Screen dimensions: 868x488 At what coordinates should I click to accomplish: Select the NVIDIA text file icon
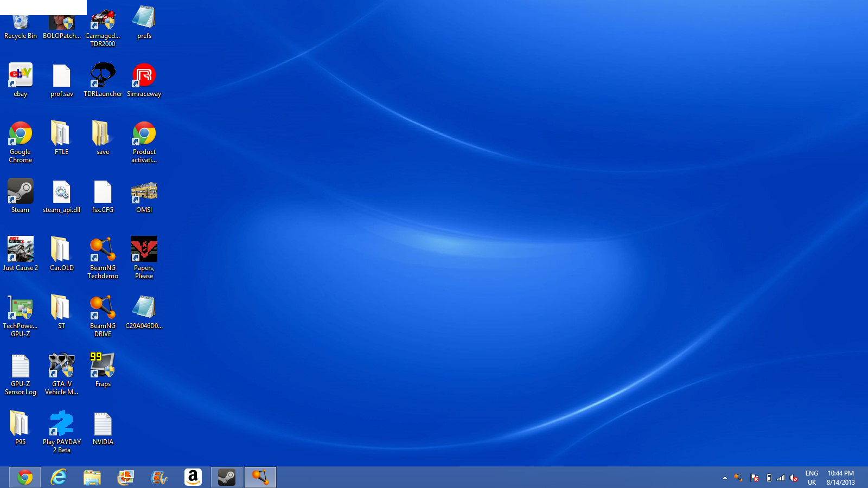pyautogui.click(x=103, y=428)
